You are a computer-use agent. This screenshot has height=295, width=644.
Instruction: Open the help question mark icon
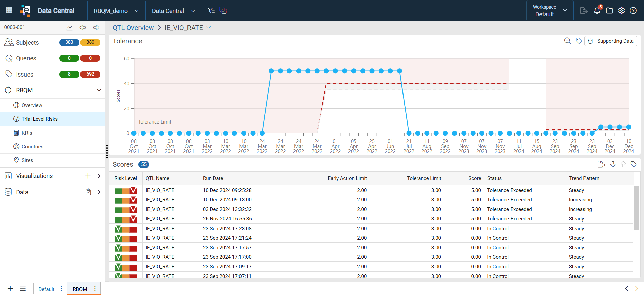(x=633, y=11)
